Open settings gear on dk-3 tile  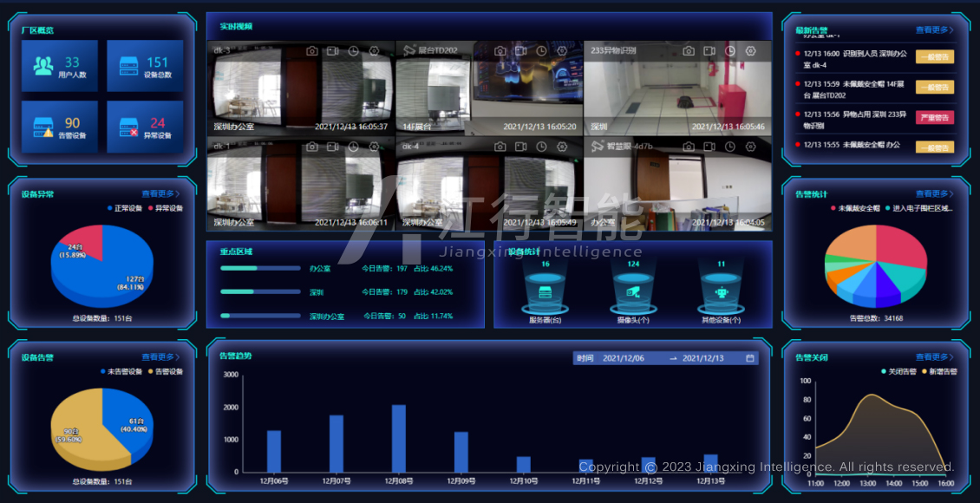tap(374, 50)
